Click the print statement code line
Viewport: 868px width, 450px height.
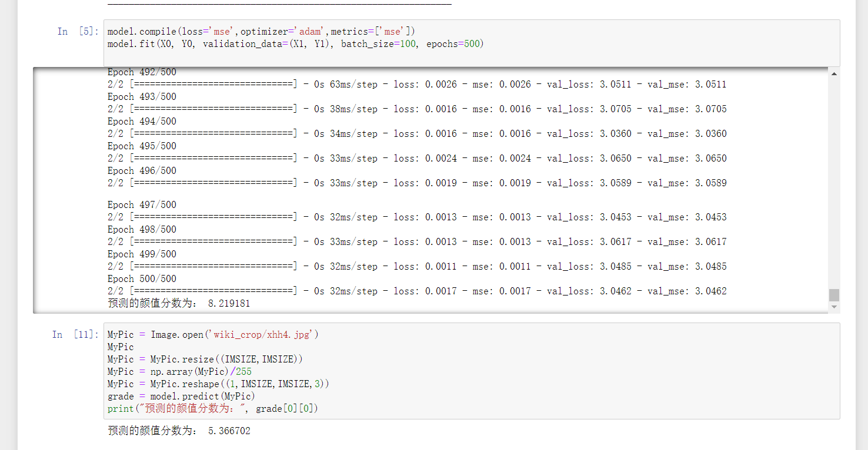213,409
